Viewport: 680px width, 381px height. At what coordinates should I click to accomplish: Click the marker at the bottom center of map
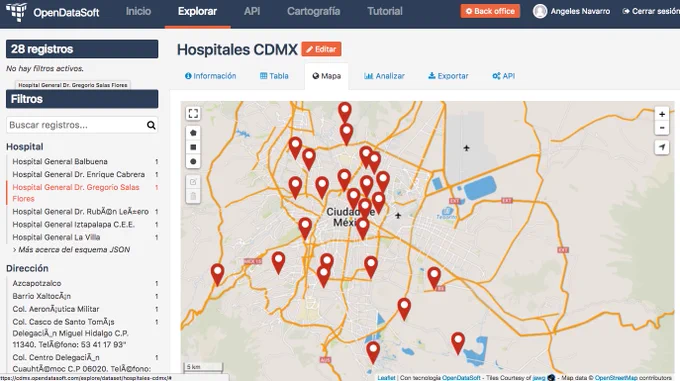tap(373, 352)
